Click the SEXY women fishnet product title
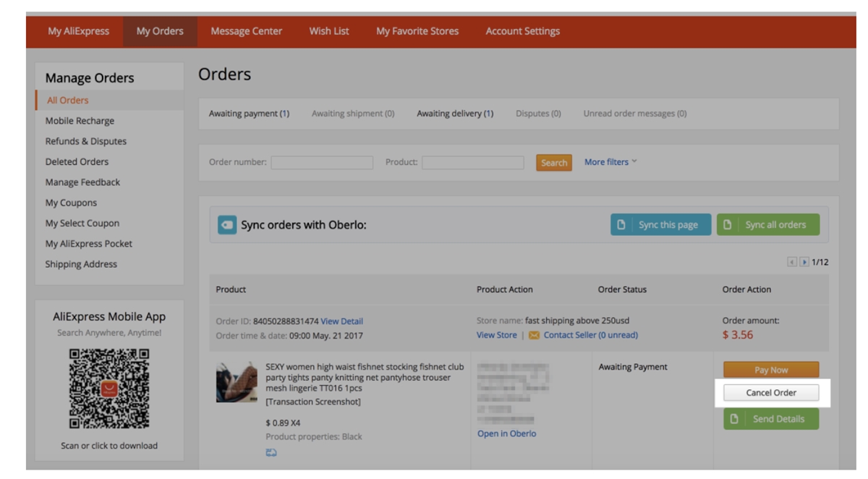868x479 pixels. coord(365,378)
